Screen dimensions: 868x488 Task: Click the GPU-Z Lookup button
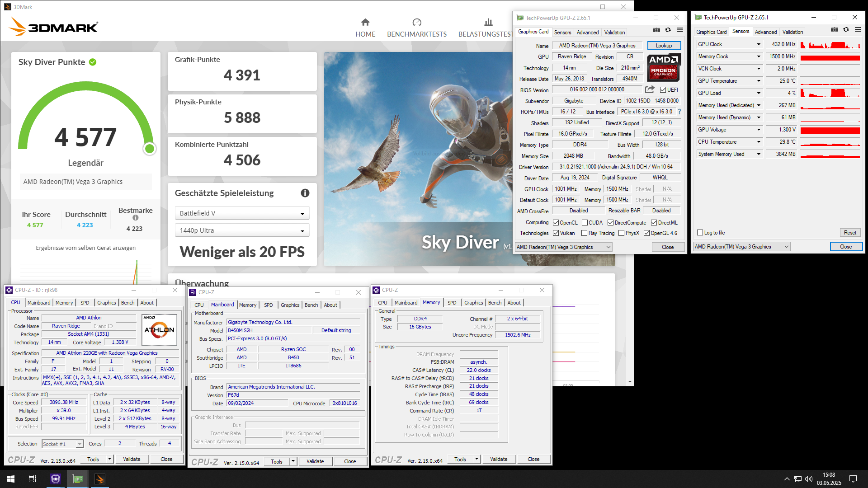(664, 46)
